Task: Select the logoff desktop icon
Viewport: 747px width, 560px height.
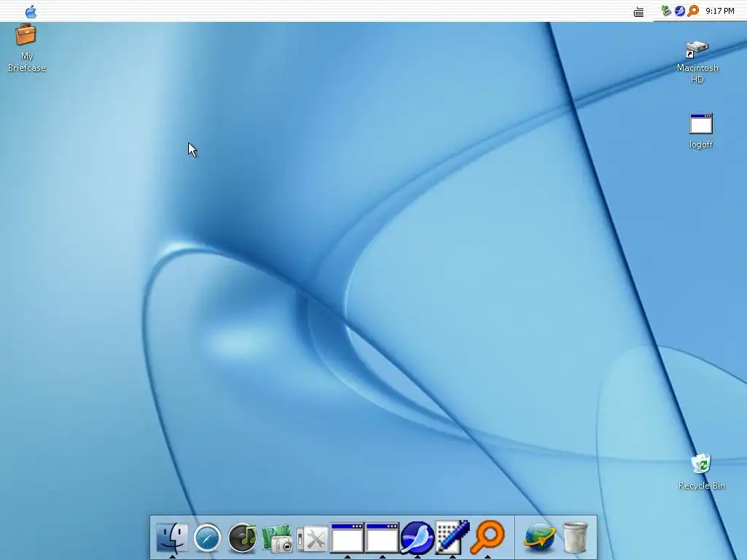Action: [701, 131]
